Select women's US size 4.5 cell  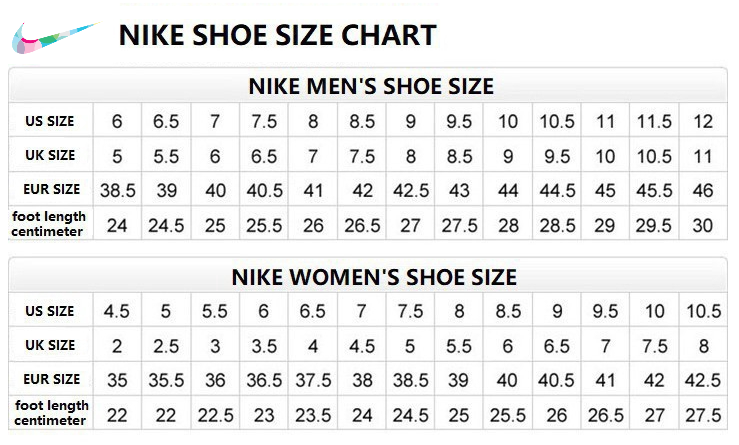tap(117, 311)
